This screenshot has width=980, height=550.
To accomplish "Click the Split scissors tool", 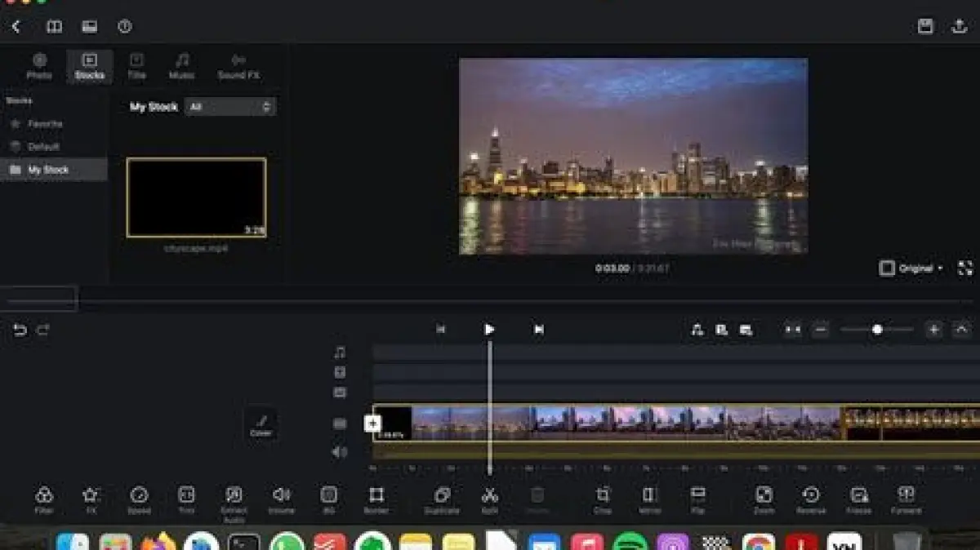I will click(489, 496).
